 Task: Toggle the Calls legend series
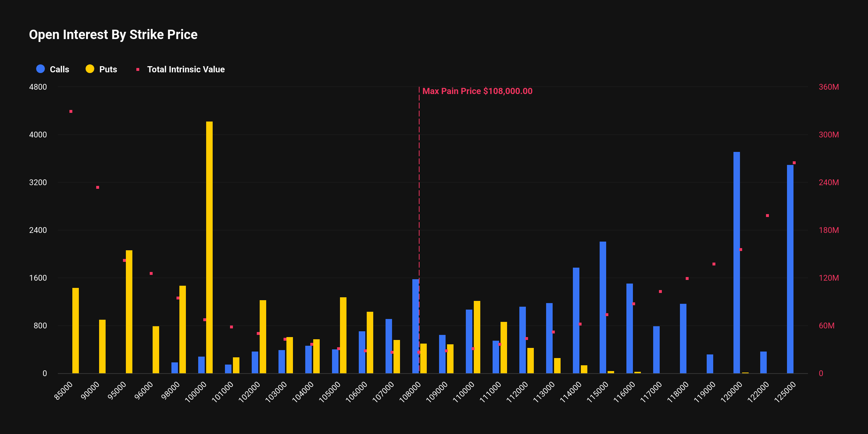point(59,69)
